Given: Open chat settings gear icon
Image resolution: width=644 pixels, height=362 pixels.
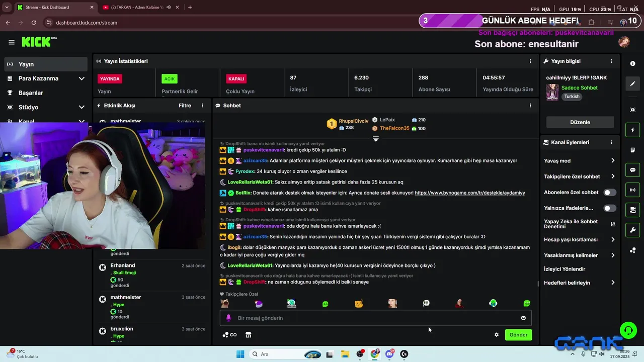Looking at the screenshot, I should coord(497,335).
